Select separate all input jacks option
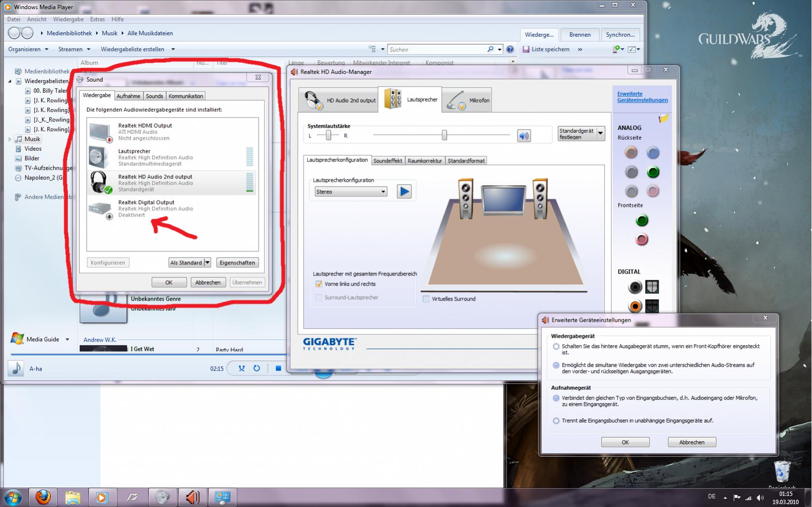 [x=556, y=420]
